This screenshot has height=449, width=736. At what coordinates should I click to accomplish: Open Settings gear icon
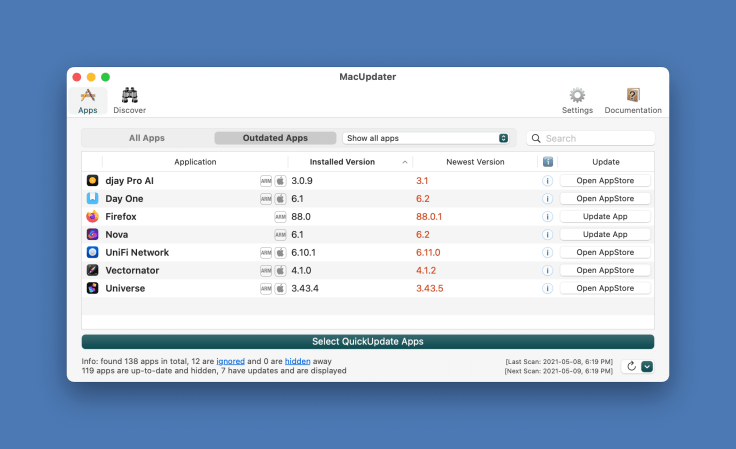coord(577,101)
